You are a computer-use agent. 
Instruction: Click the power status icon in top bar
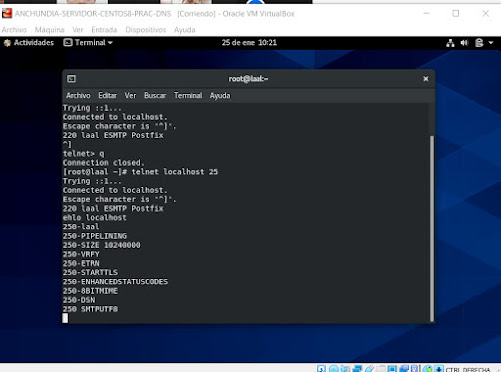pos(479,43)
